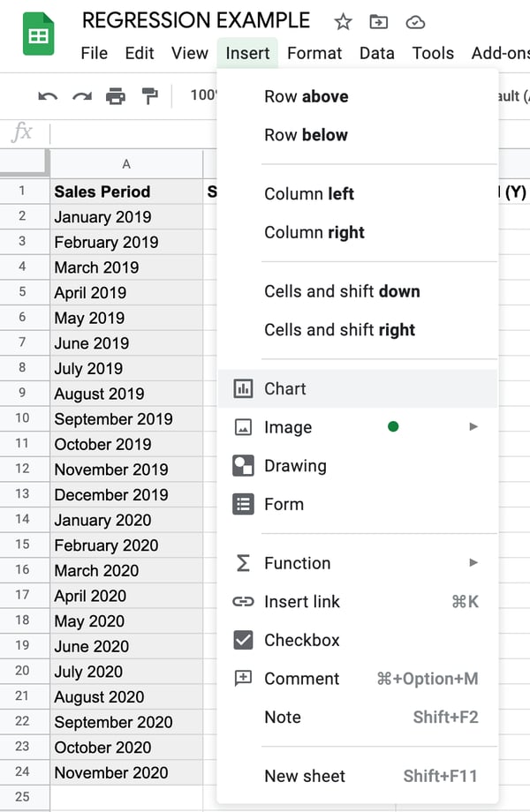Insert a Checkbox into the cell
The width and height of the screenshot is (530, 812).
[x=301, y=640]
